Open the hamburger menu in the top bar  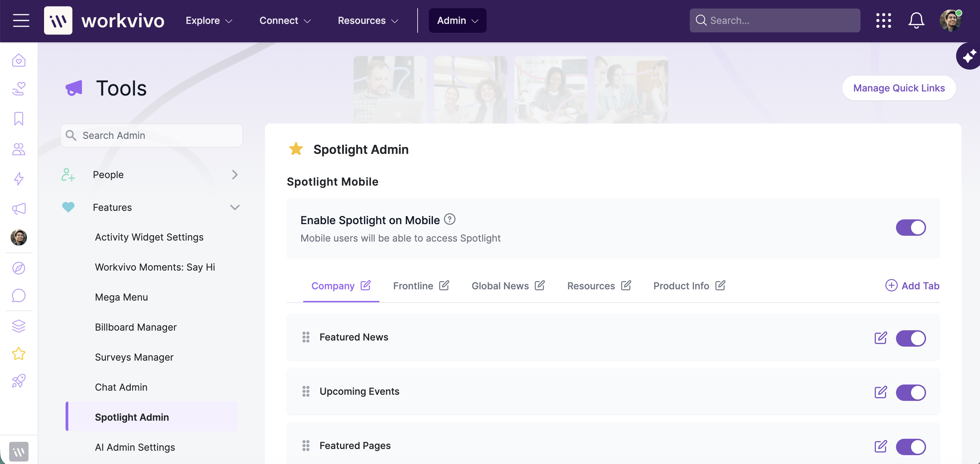21,20
